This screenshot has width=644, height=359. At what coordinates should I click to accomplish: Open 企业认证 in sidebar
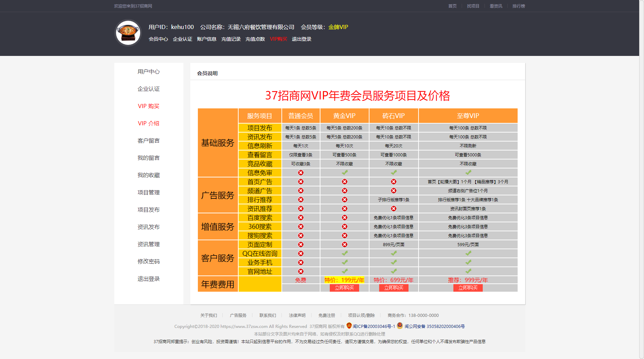(149, 89)
